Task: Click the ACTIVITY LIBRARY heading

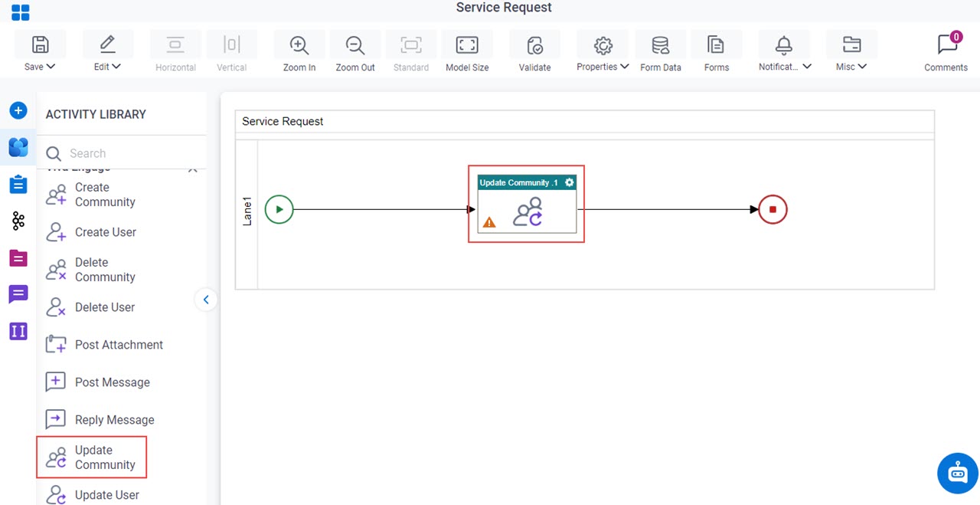Action: click(x=96, y=114)
